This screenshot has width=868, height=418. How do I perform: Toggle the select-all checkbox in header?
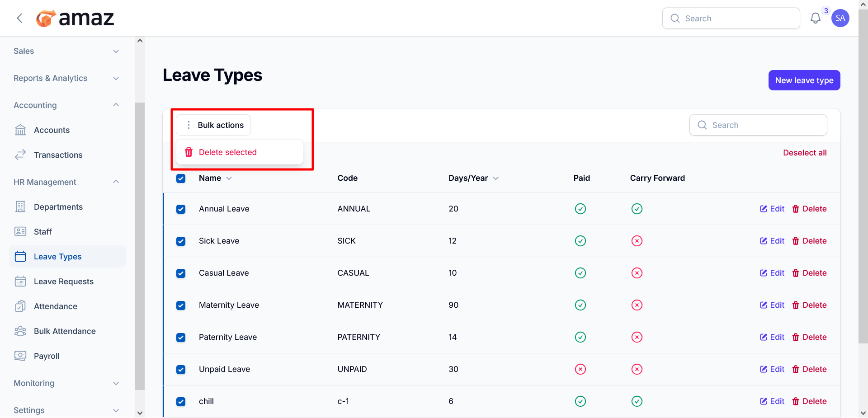(181, 178)
